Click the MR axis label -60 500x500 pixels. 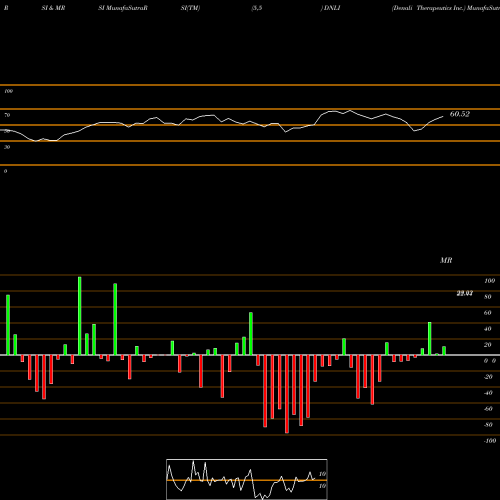pos(488,409)
